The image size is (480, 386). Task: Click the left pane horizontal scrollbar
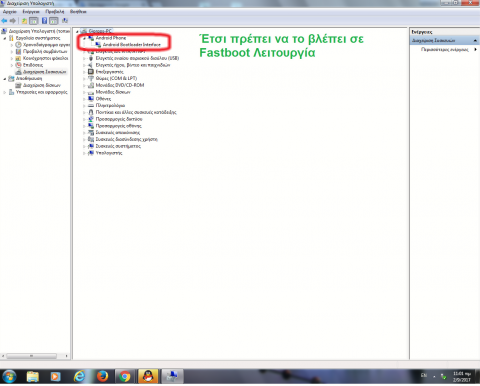(35, 356)
